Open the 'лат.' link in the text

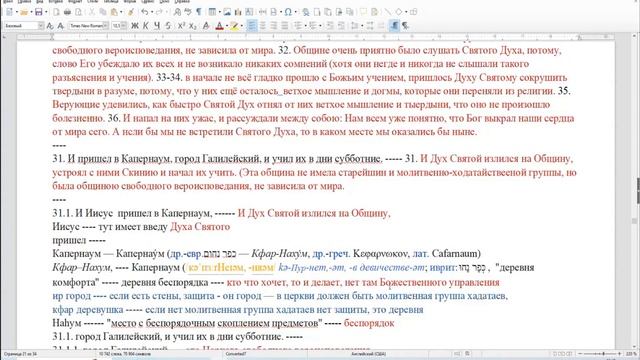click(x=420, y=254)
